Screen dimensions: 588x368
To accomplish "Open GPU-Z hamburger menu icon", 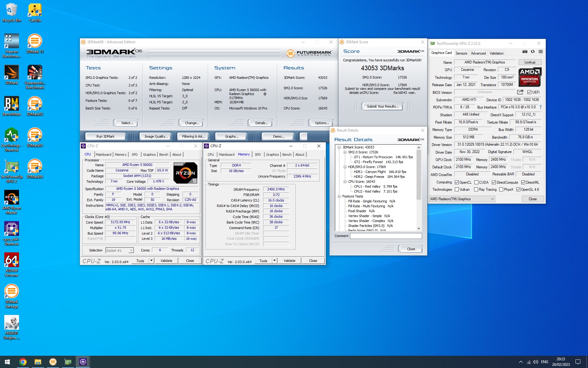I will 541,52.
